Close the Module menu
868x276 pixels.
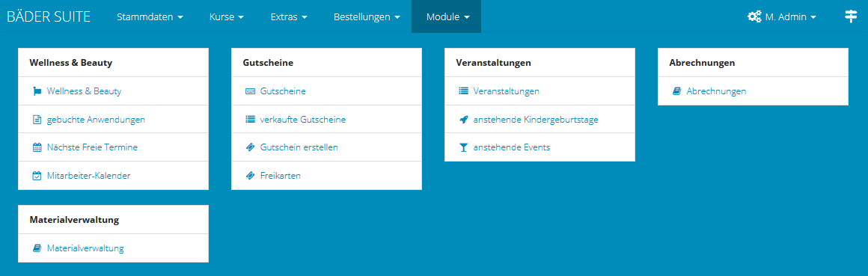(446, 16)
